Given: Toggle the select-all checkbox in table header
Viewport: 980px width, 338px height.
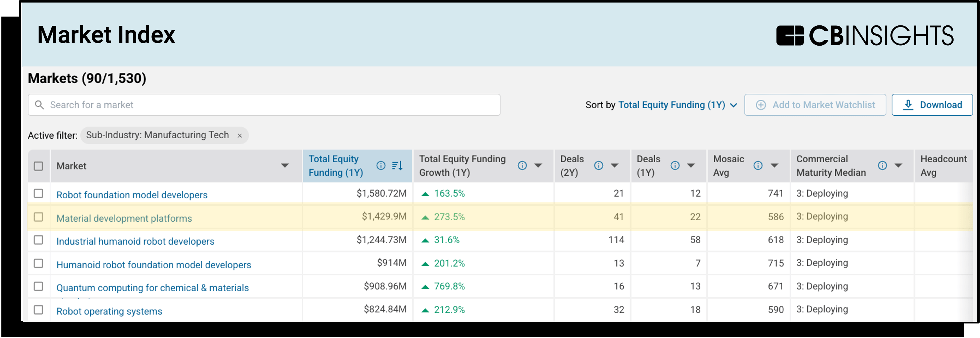Looking at the screenshot, I should (x=38, y=166).
